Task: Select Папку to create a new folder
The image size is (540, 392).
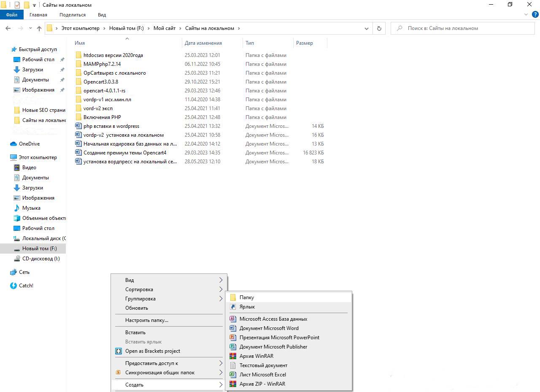Action: pos(247,297)
